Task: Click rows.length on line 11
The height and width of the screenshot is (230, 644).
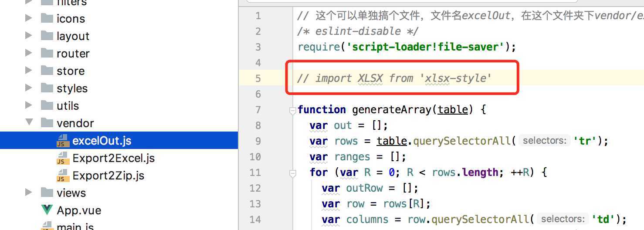Action: 465,172
